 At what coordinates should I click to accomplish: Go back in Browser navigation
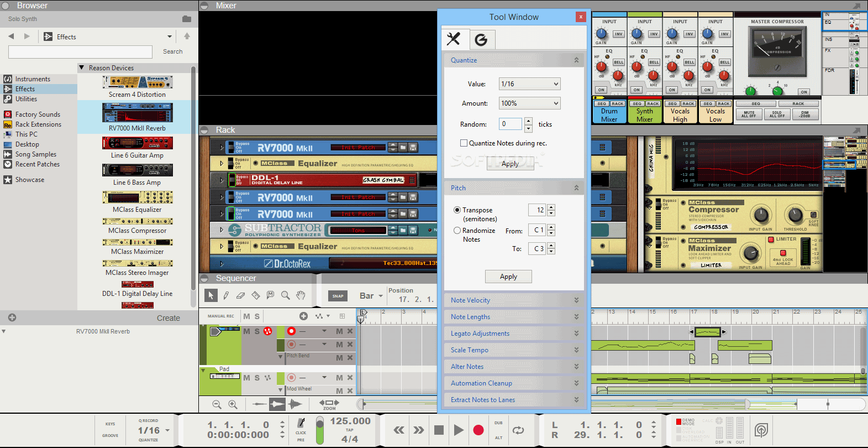11,37
